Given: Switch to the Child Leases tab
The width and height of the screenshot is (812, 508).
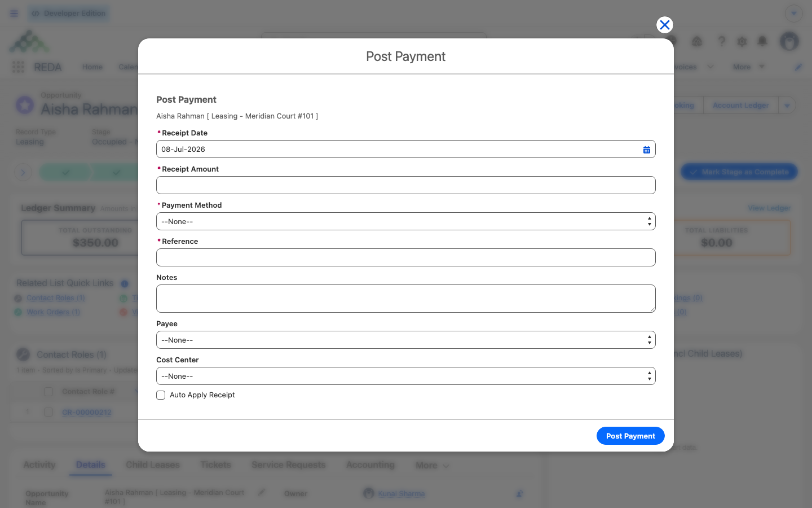Looking at the screenshot, I should pos(153,465).
